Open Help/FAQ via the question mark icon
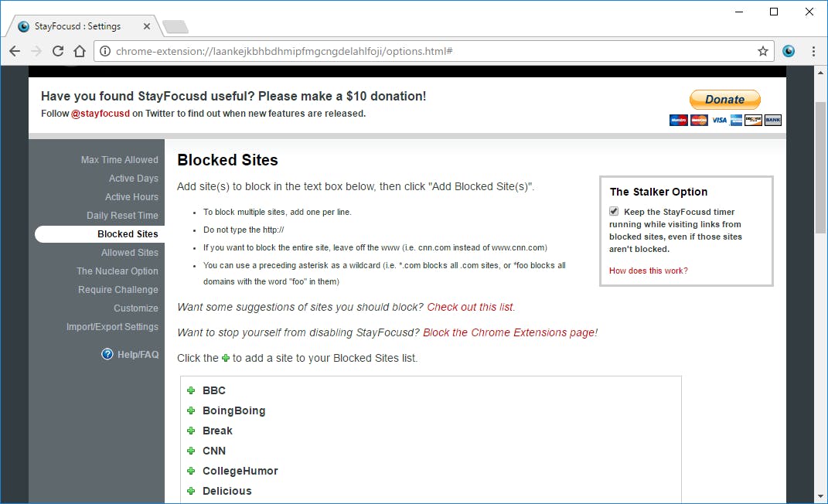The height and width of the screenshot is (504, 828). tap(107, 354)
